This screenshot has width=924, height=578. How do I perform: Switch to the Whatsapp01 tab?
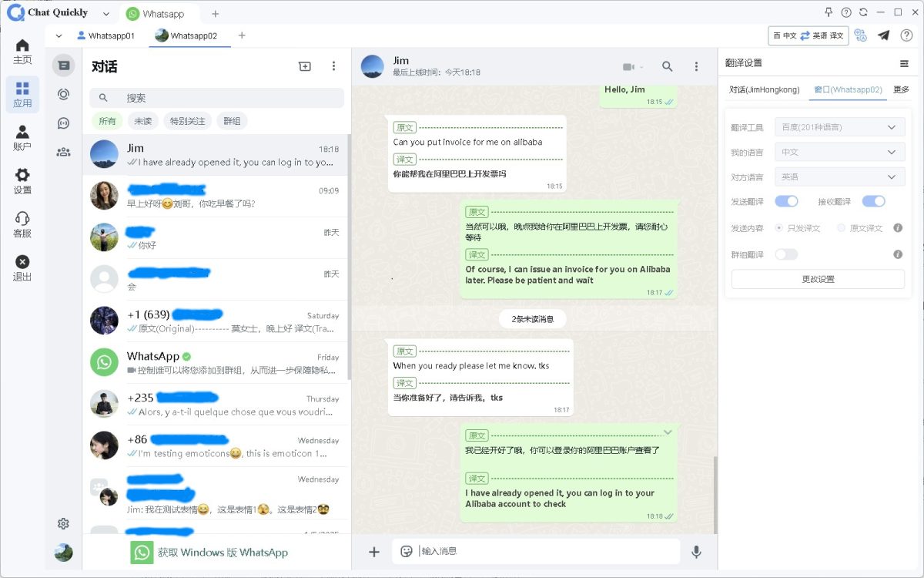pyautogui.click(x=106, y=35)
